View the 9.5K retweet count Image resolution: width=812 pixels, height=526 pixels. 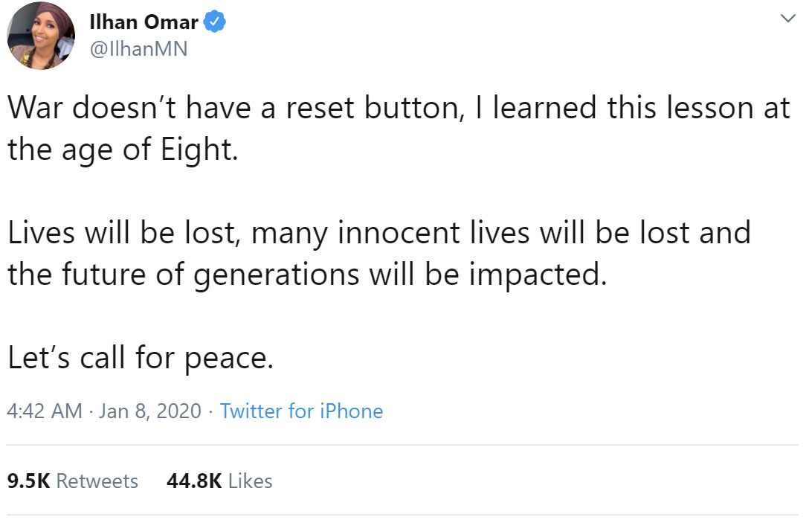click(28, 481)
